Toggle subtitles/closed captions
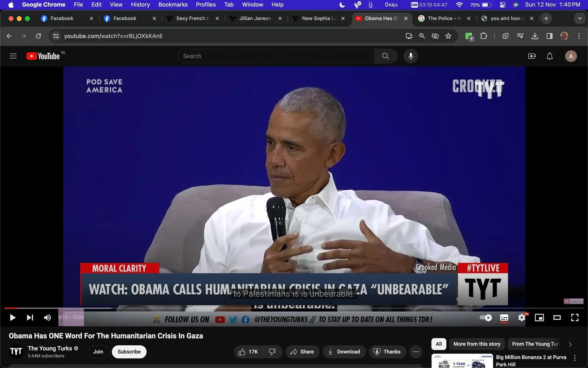Screen dimensions: 588x368 (x=504, y=317)
